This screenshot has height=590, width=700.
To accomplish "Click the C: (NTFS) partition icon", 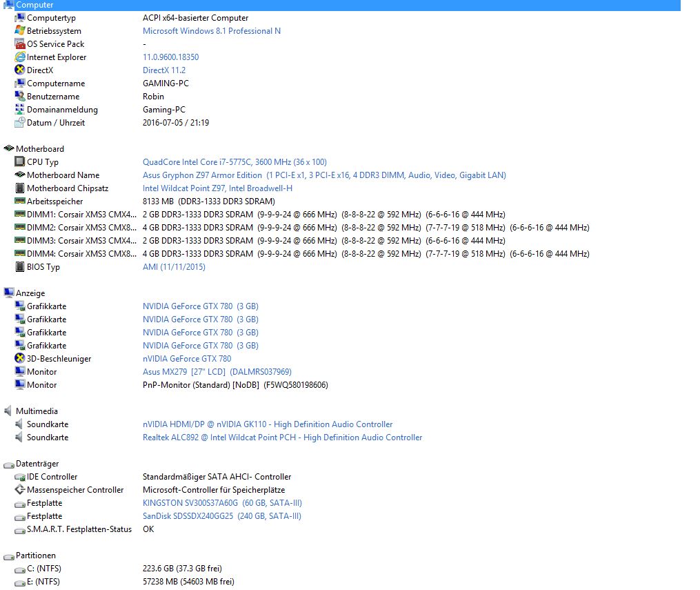I will (19, 569).
